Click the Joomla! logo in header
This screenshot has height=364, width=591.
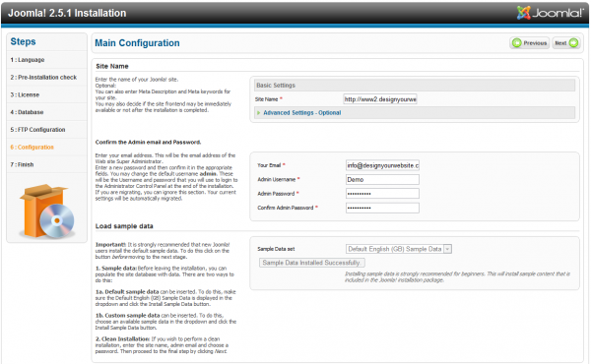(x=550, y=13)
